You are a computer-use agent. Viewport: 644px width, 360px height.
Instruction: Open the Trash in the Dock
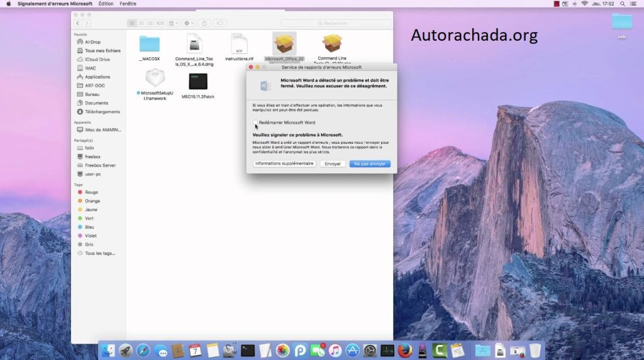535,351
